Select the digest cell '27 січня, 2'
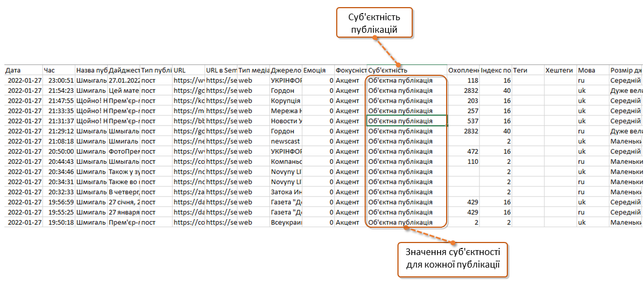This screenshot has height=284, width=644. pyautogui.click(x=124, y=202)
